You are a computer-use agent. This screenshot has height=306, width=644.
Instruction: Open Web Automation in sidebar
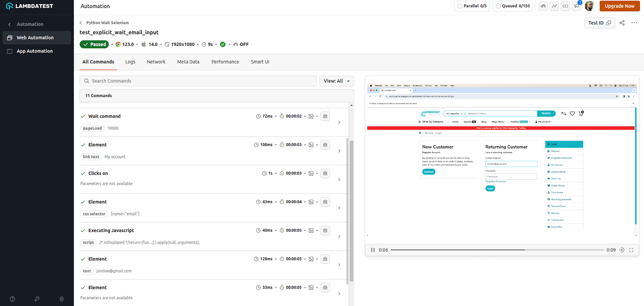37,37
